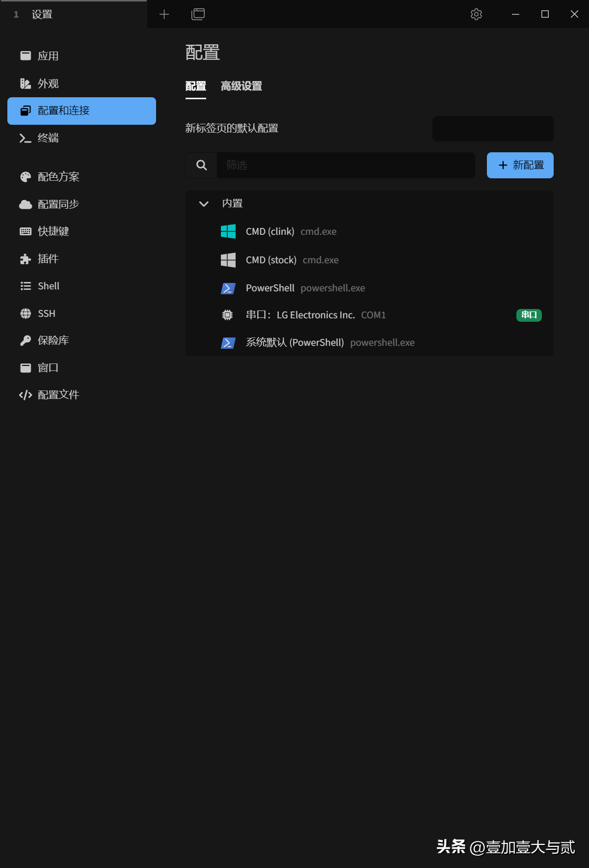Switch to the 高级设置 tab
Image resolution: width=589 pixels, height=868 pixels.
(x=241, y=86)
